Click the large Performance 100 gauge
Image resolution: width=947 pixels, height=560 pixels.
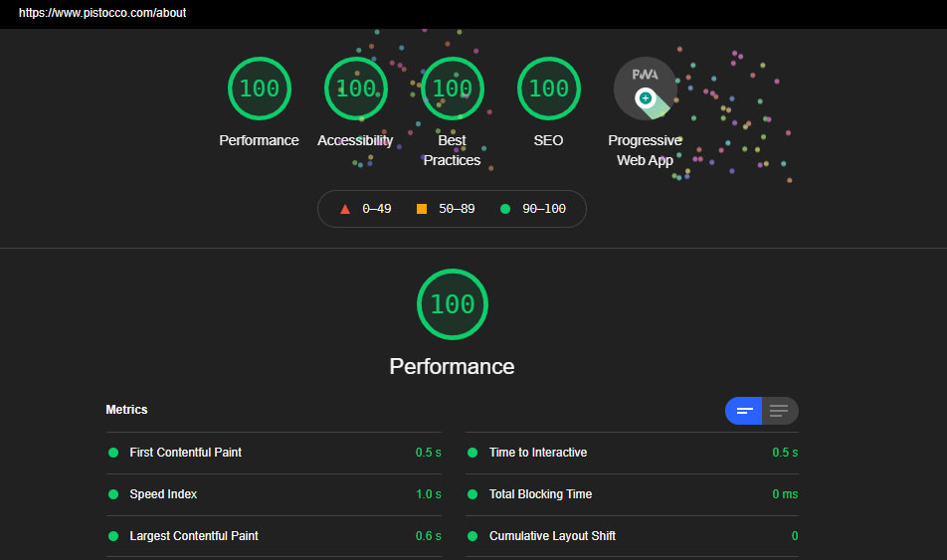tap(453, 303)
